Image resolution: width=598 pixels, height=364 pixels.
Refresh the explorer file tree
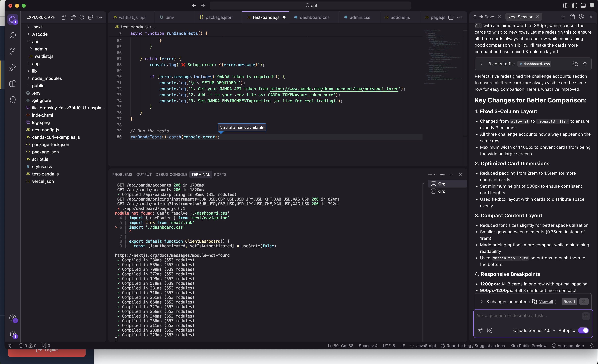pos(82,17)
